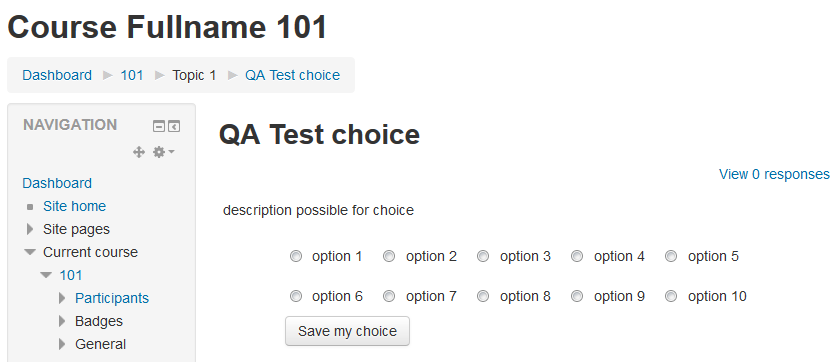Go to 101 breadcrumb link

tap(132, 75)
